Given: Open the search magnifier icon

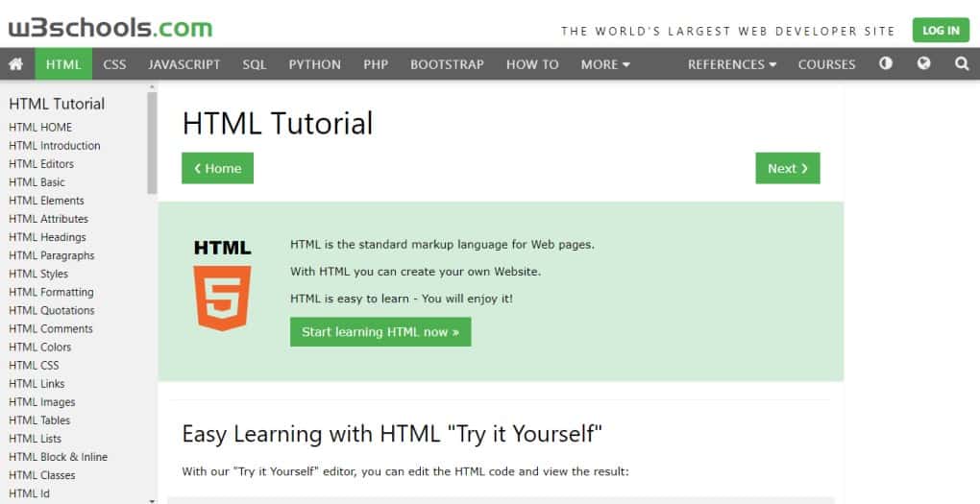Looking at the screenshot, I should [x=962, y=63].
